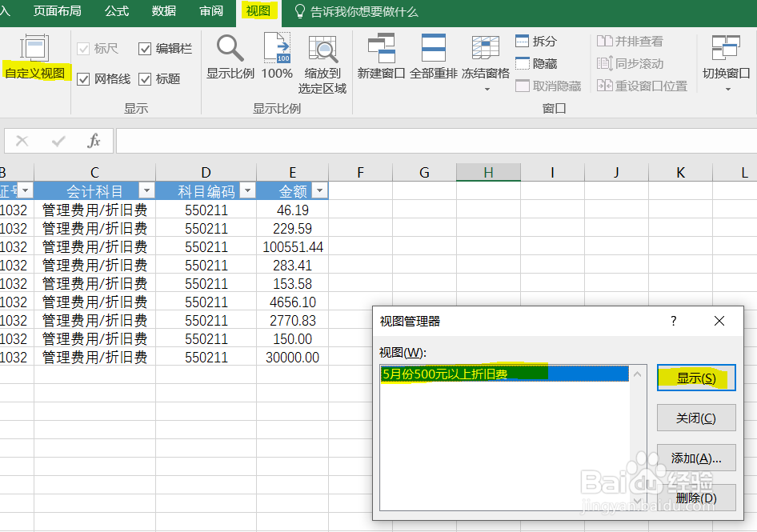Open the 金额 column filter dropdown

[319, 190]
